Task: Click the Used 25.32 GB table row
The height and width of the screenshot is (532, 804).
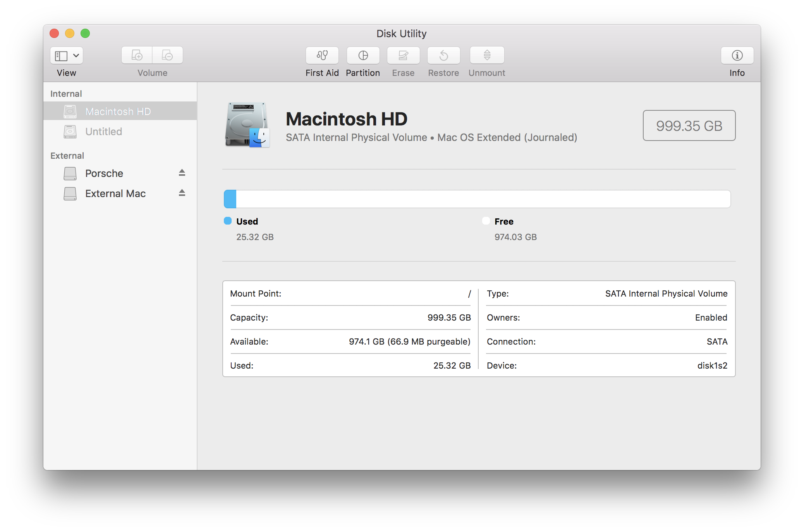Action: (350, 366)
